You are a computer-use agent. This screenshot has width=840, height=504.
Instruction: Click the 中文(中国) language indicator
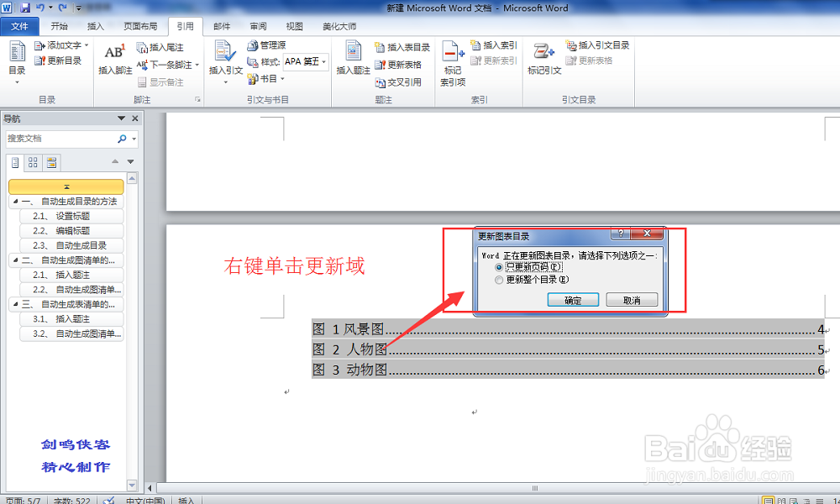pyautogui.click(x=145, y=501)
